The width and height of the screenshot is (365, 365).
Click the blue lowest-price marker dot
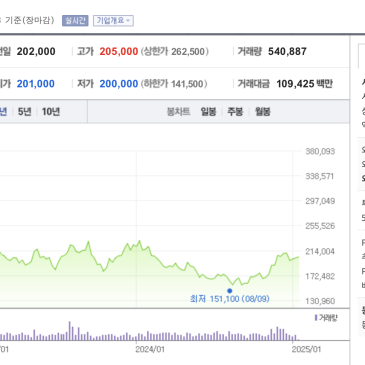coord(229,291)
